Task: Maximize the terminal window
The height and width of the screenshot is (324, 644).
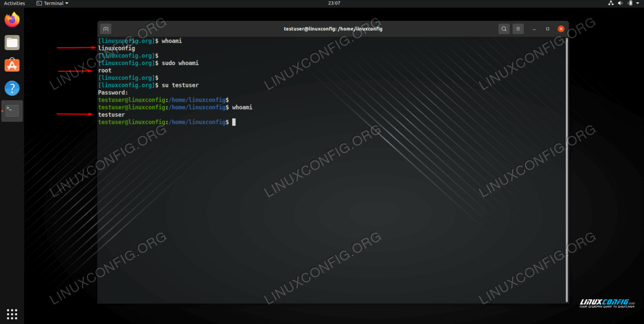Action: 547,28
